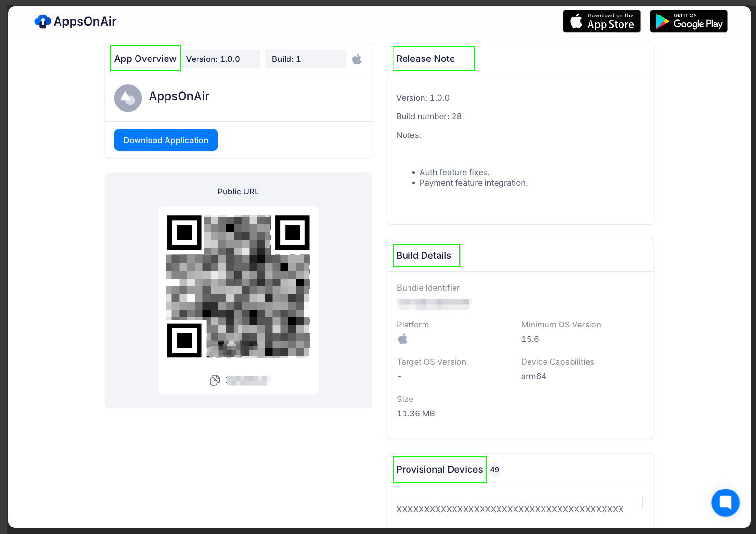The width and height of the screenshot is (756, 534).
Task: Click the 'Version: 1.0.0' chip in App Overview
Action: coord(221,59)
